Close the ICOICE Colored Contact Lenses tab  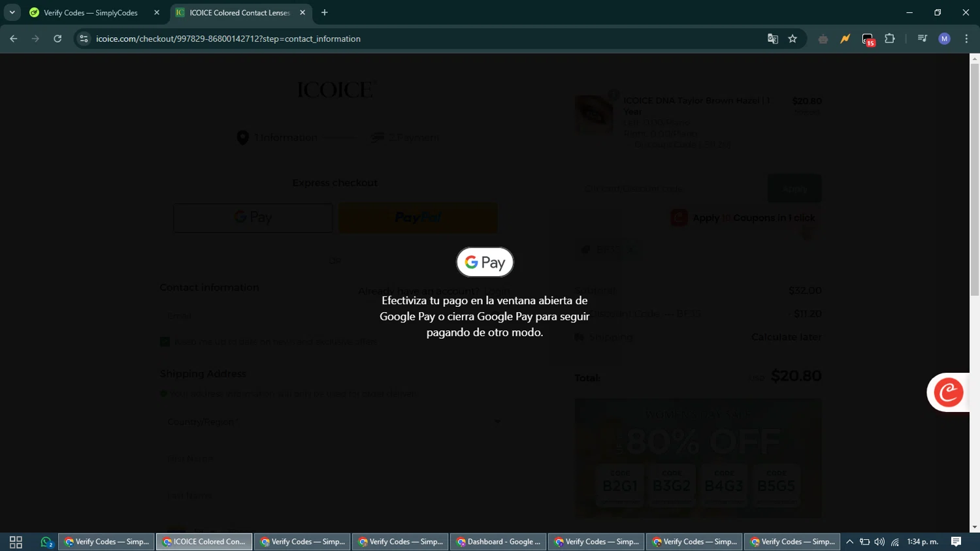[x=302, y=12]
